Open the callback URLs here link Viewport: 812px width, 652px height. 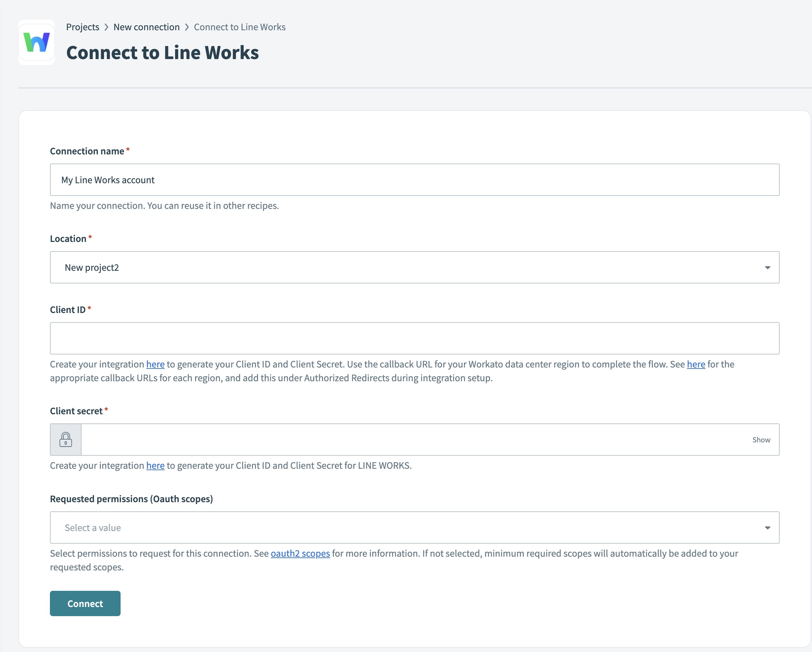click(x=696, y=364)
